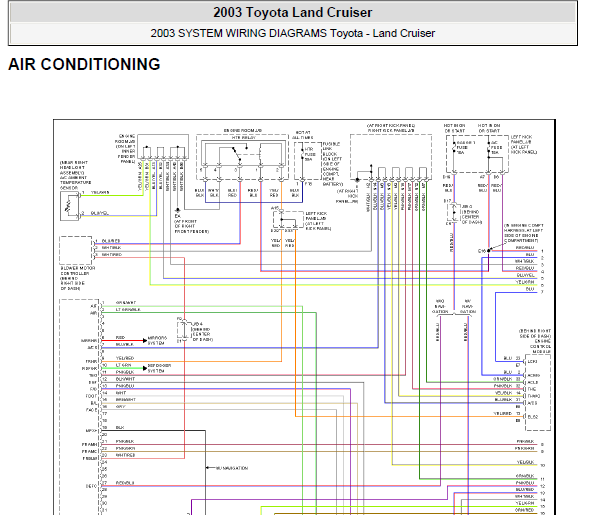Click the GRN/WHT wire label at pin 1
The image size is (607, 515).
click(125, 302)
